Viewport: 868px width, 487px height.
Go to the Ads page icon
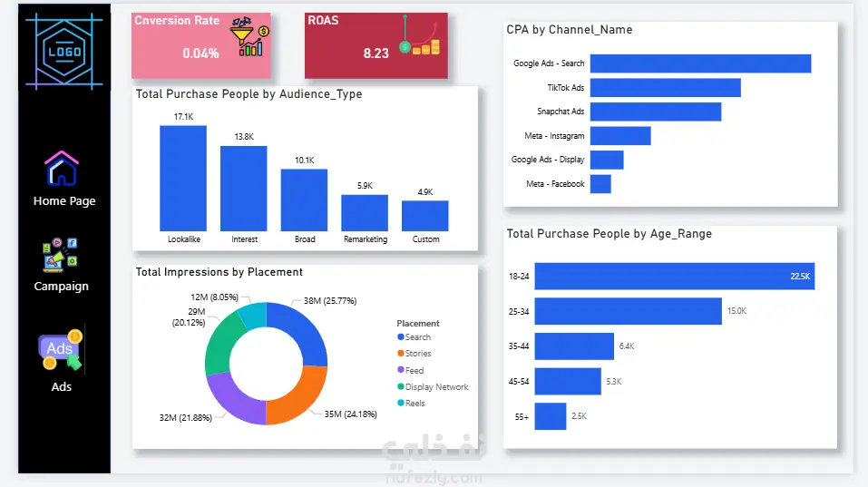pyautogui.click(x=61, y=350)
